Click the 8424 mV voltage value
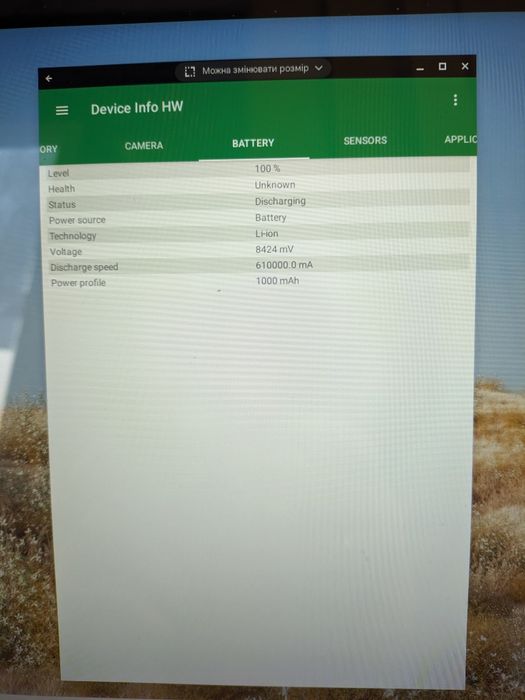The width and height of the screenshot is (525, 700). point(275,249)
